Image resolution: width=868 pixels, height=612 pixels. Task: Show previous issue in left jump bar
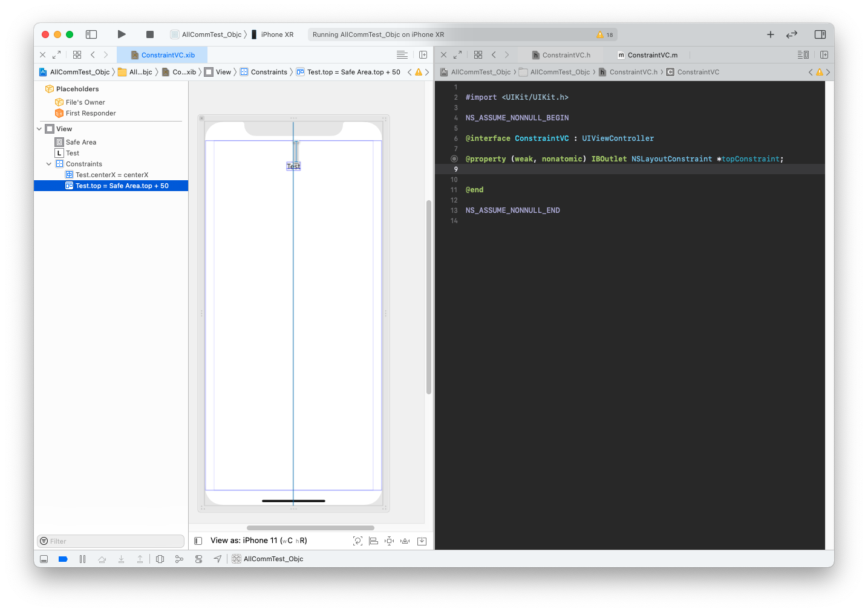(410, 72)
